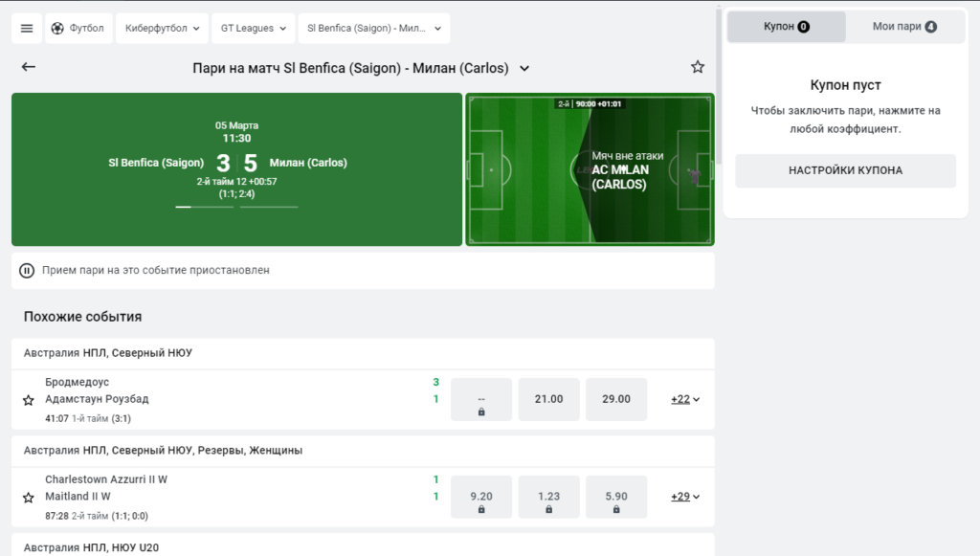
Task: Open the hamburger menu
Action: point(27,28)
